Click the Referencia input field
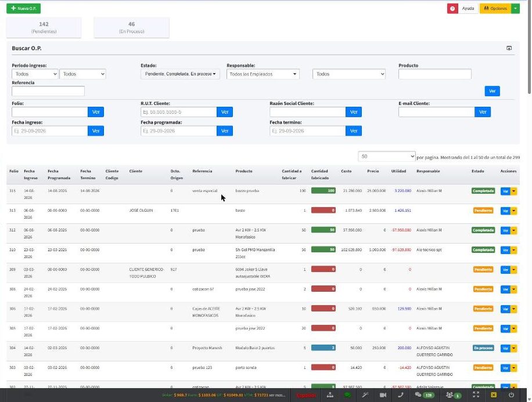 click(48, 91)
